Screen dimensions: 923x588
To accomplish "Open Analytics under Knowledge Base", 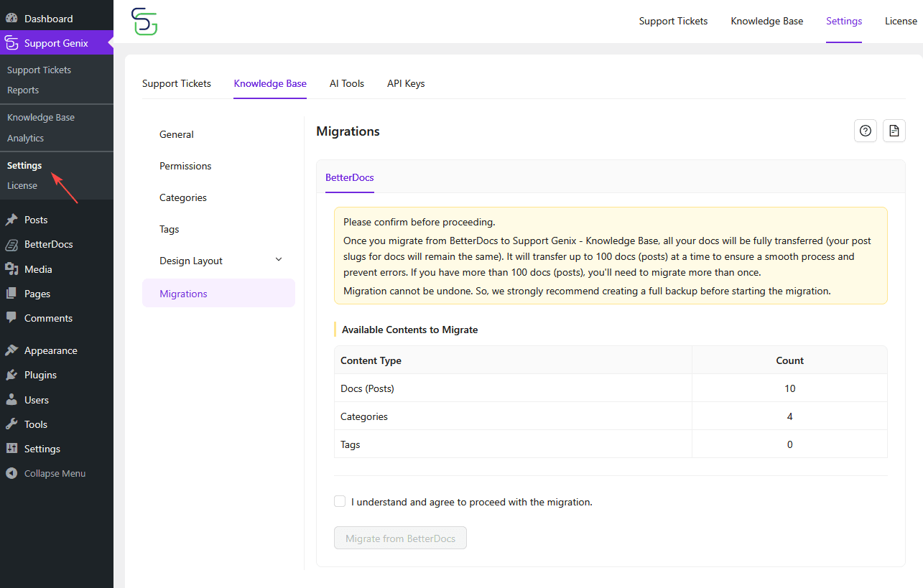I will pyautogui.click(x=27, y=138).
